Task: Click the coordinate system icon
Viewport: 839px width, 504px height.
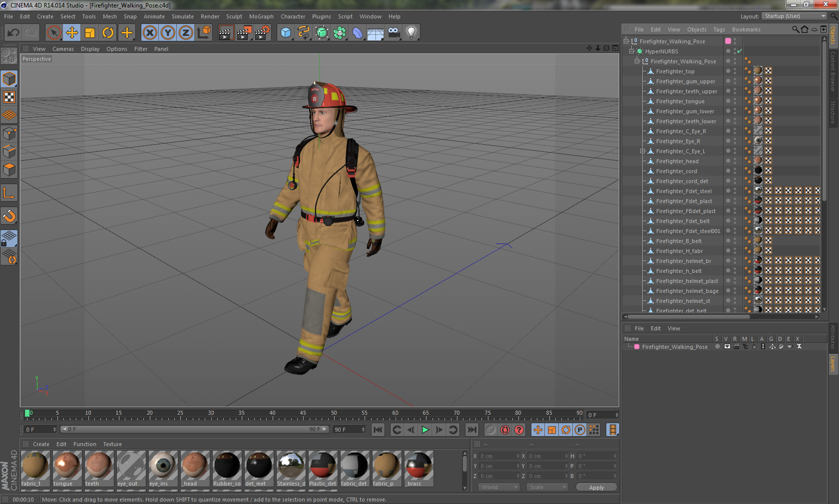Action: click(x=204, y=33)
